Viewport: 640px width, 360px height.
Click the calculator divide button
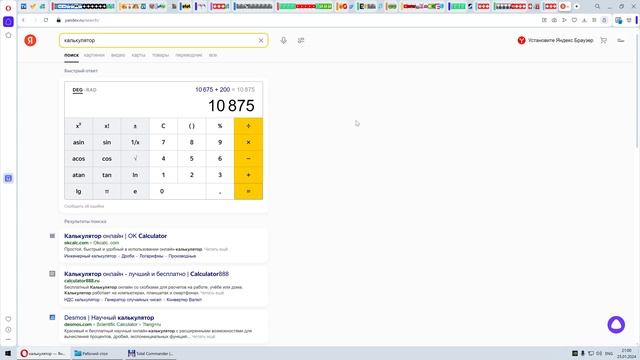[x=248, y=126]
